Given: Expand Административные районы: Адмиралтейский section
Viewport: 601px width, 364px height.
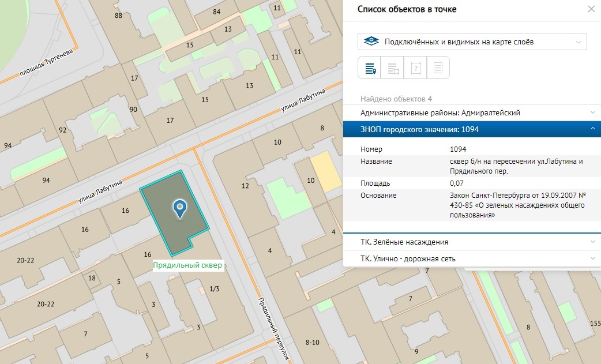Looking at the screenshot, I should 472,113.
